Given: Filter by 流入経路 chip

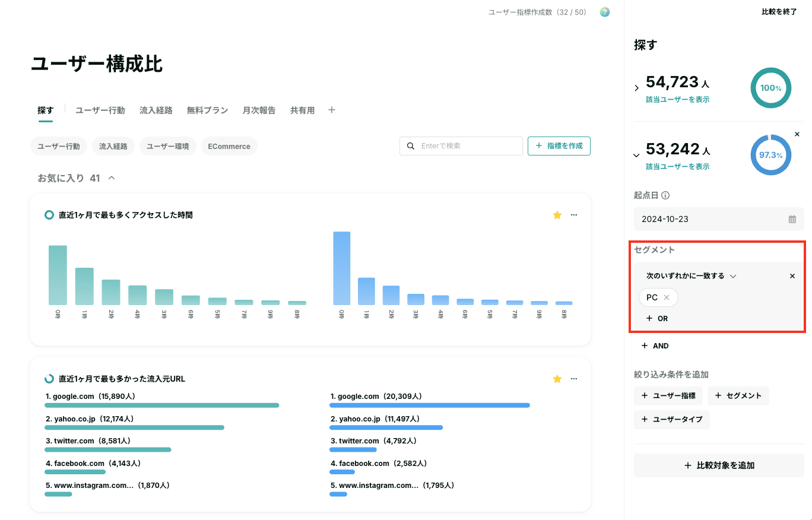Looking at the screenshot, I should click(113, 146).
